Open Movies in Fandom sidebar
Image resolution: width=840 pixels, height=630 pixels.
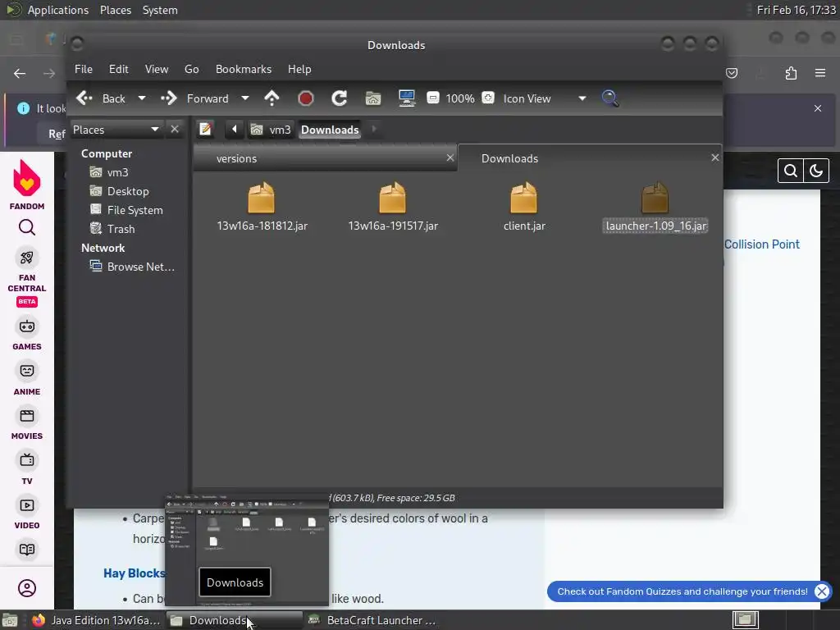[x=27, y=424]
